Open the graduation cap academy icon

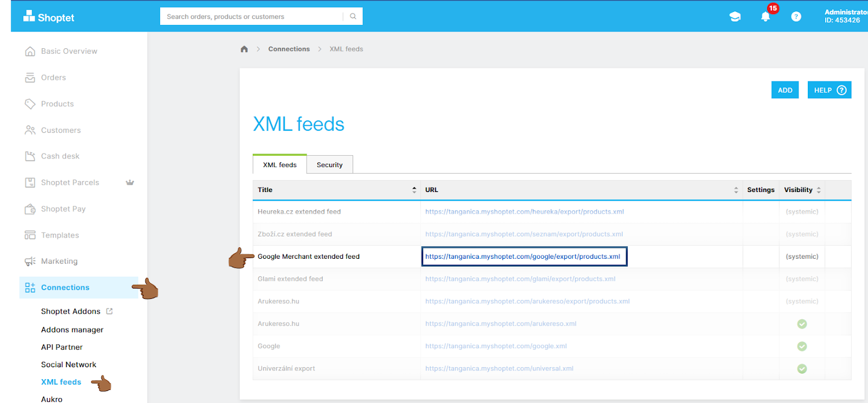[x=735, y=17]
